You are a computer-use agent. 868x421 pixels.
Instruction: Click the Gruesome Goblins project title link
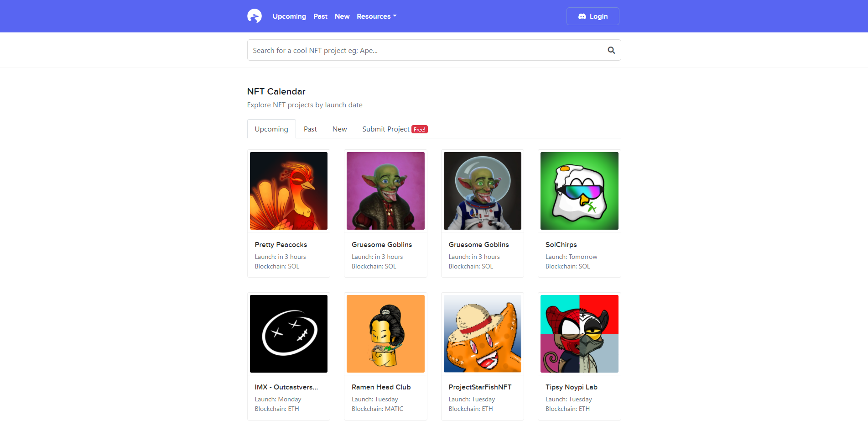point(382,244)
